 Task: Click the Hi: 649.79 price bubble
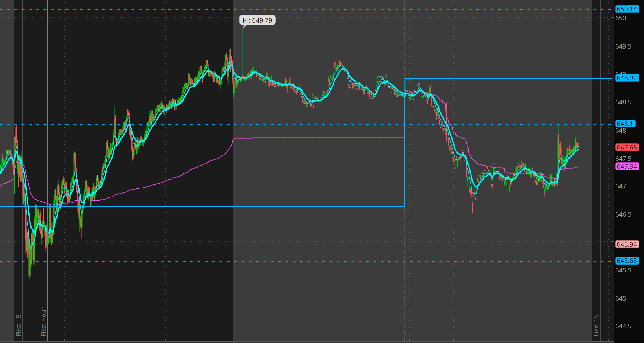point(257,20)
